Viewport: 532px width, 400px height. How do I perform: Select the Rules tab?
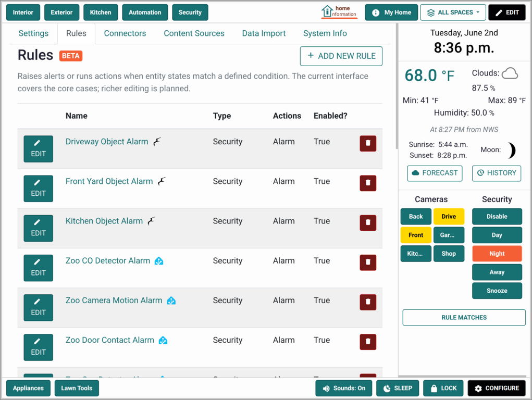76,33
